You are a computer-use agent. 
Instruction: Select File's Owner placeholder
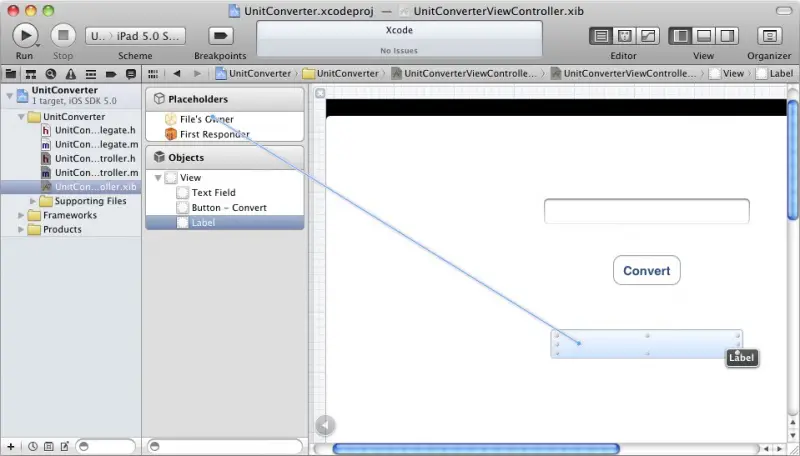(x=206, y=119)
